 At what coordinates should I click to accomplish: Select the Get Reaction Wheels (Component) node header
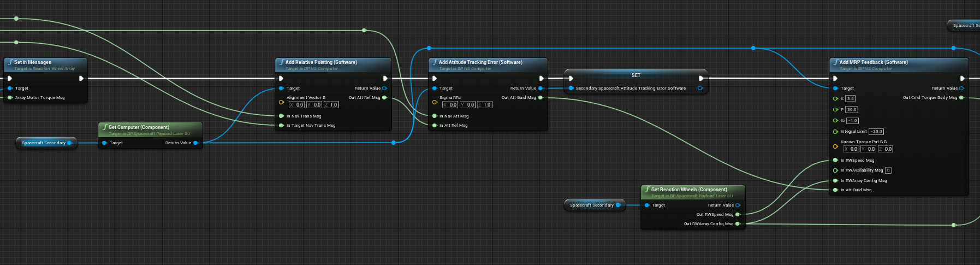click(x=689, y=190)
